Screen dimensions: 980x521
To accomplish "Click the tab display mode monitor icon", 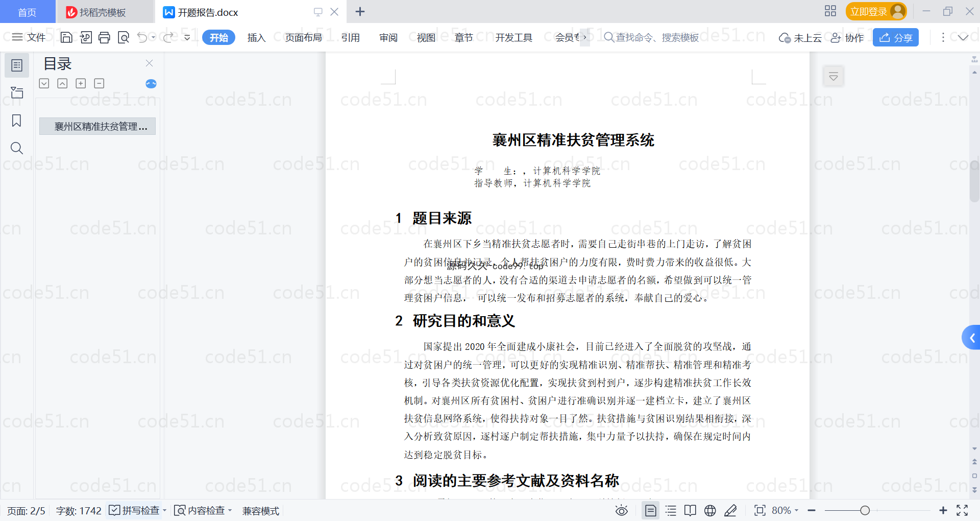I will pyautogui.click(x=318, y=12).
